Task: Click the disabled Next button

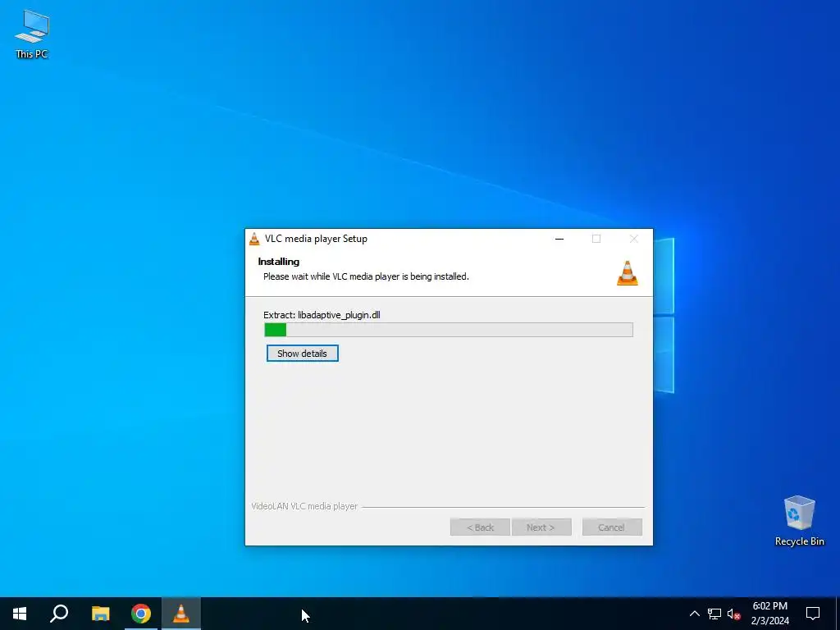Action: click(x=541, y=527)
